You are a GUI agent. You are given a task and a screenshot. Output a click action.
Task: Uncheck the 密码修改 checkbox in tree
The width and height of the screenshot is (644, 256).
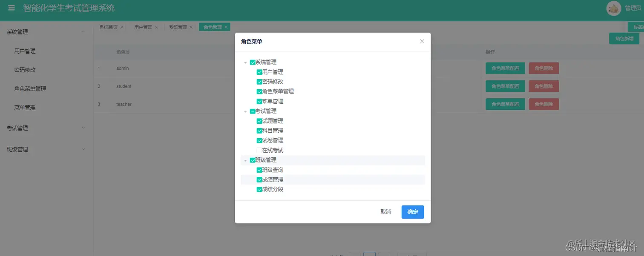point(259,82)
